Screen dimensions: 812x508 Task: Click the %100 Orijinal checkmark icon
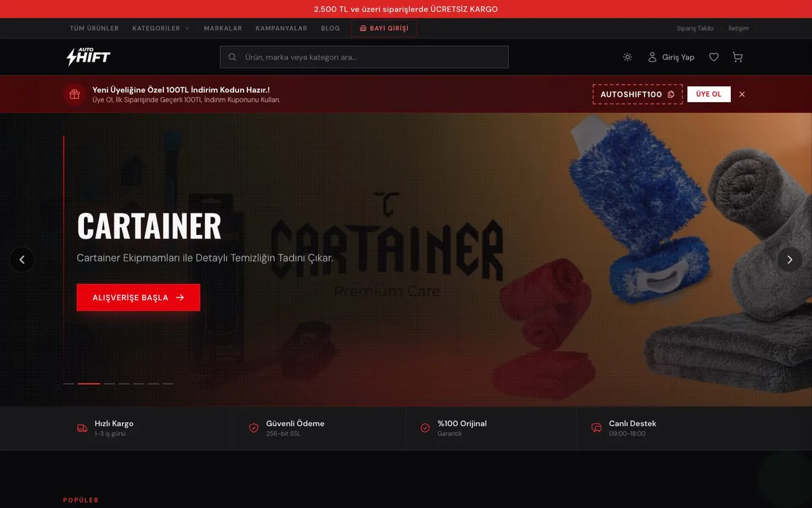(425, 428)
